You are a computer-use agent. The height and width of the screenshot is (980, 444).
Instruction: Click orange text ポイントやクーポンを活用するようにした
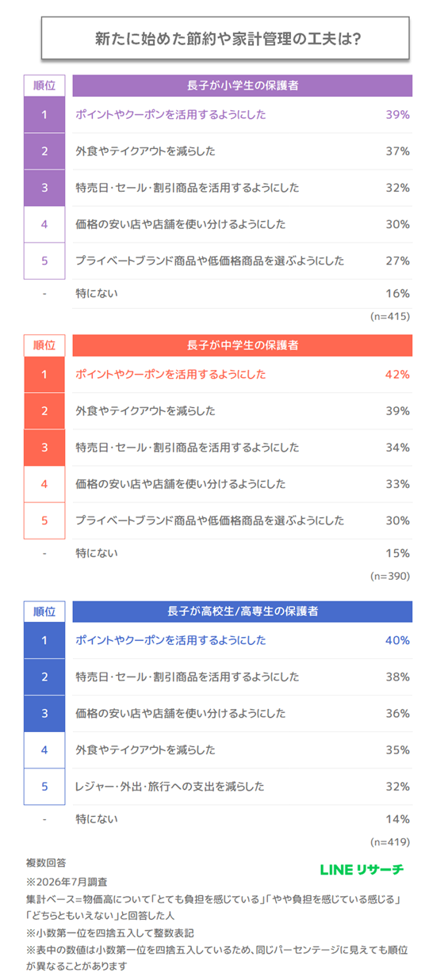[170, 375]
